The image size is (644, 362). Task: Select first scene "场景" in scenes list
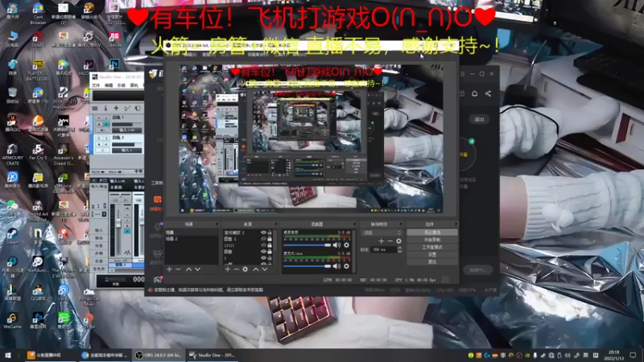[x=192, y=232]
